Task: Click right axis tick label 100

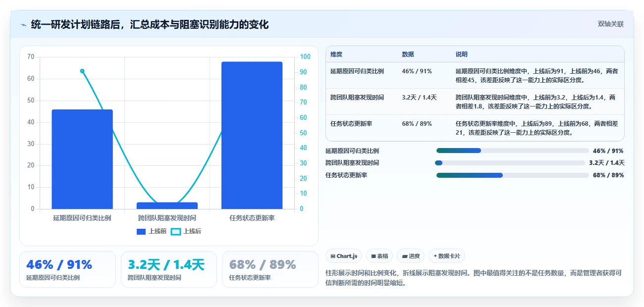Action: [305, 57]
